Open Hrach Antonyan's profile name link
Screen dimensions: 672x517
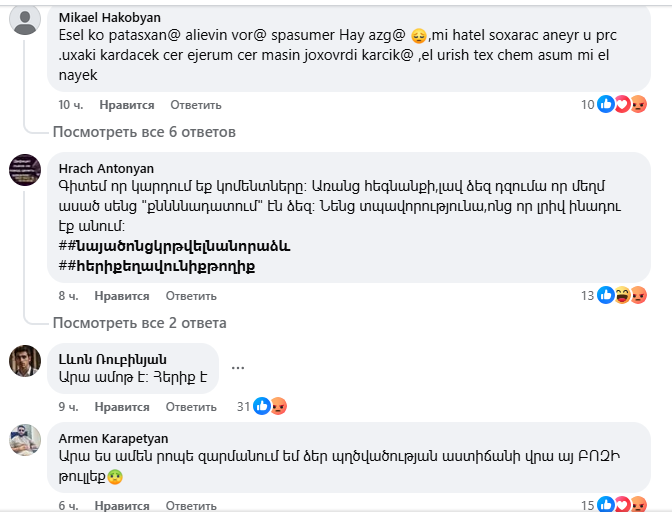point(106,168)
